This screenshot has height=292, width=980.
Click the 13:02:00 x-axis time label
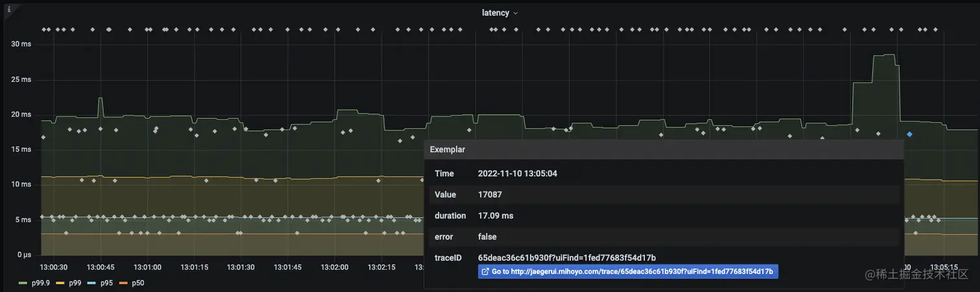point(334,267)
